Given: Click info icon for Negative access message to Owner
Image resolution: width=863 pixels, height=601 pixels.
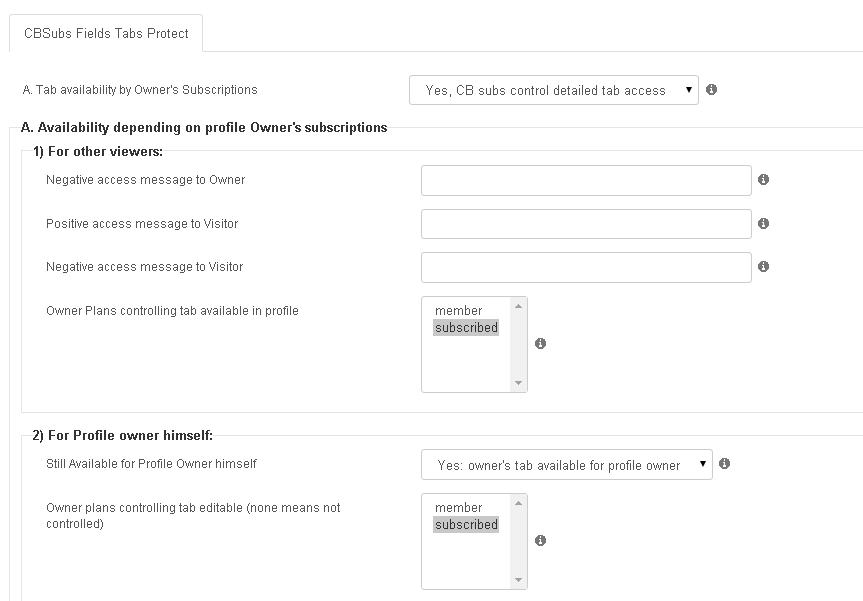Looking at the screenshot, I should pyautogui.click(x=763, y=179).
